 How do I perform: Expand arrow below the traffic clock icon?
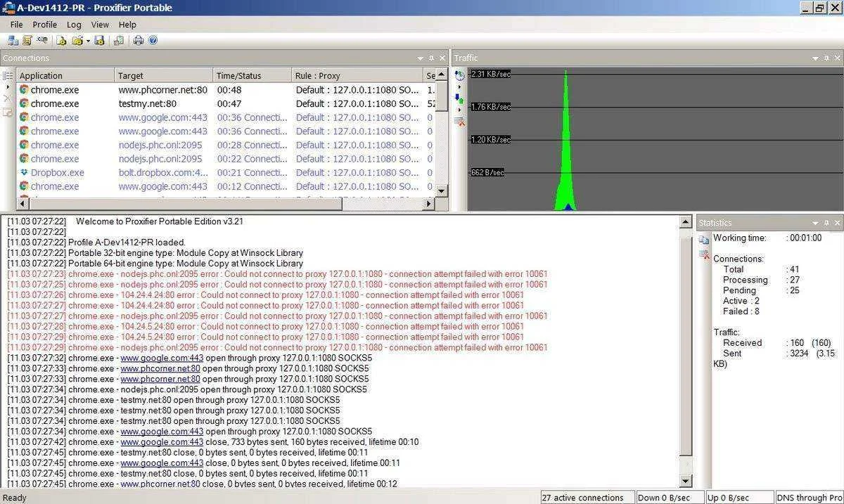(x=459, y=86)
